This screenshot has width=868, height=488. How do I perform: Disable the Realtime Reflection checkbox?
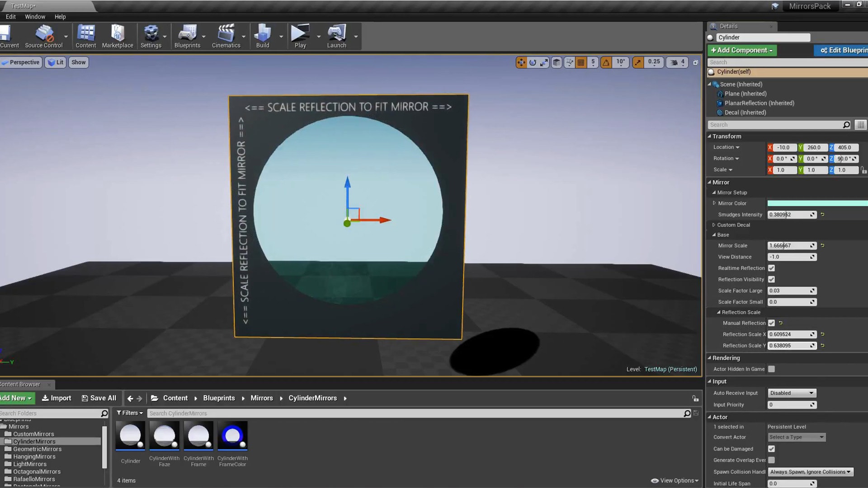coord(772,268)
